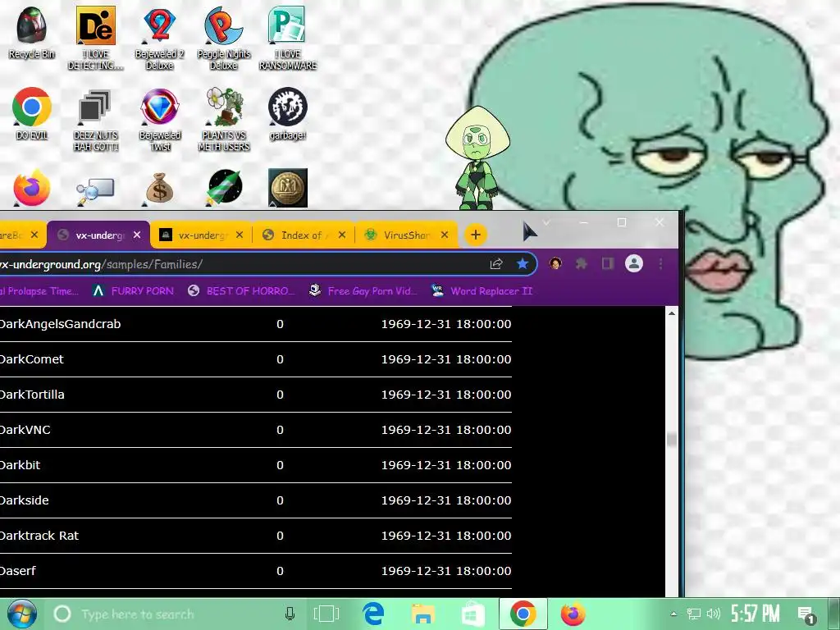Open a new tab with plus button
The image size is (840, 630).
point(475,235)
